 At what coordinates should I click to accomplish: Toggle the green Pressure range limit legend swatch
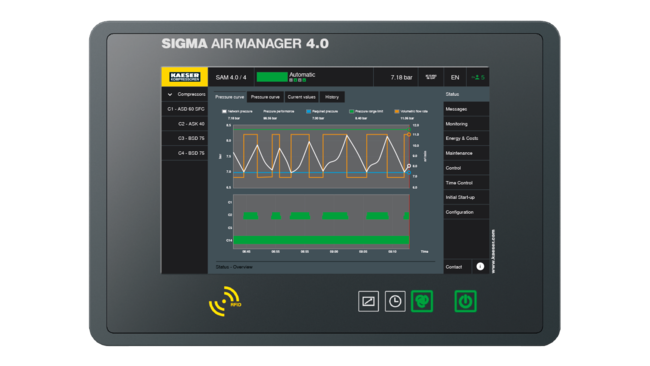(352, 111)
